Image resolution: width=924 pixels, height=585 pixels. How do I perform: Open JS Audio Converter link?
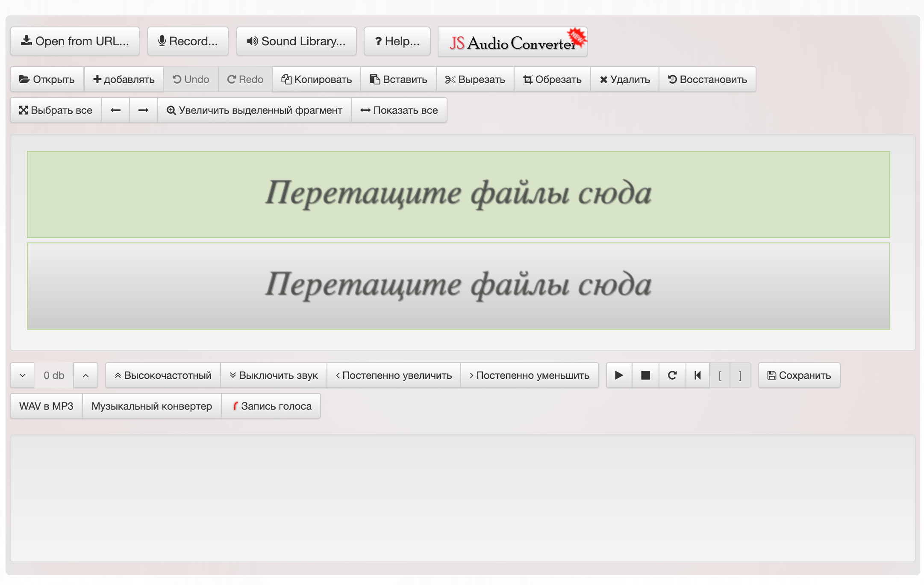(513, 42)
